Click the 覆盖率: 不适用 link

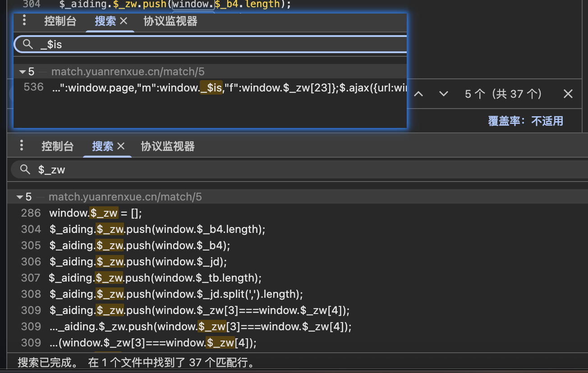[x=525, y=121]
